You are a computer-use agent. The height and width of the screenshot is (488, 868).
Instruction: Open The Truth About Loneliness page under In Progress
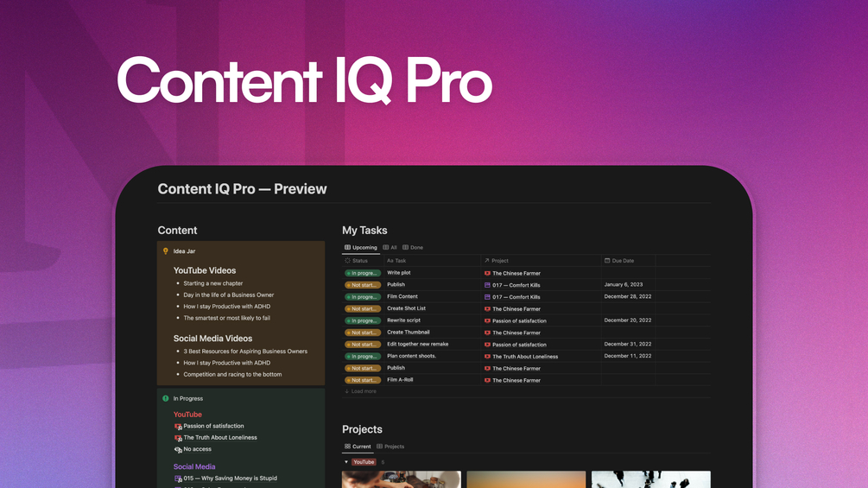tap(219, 438)
